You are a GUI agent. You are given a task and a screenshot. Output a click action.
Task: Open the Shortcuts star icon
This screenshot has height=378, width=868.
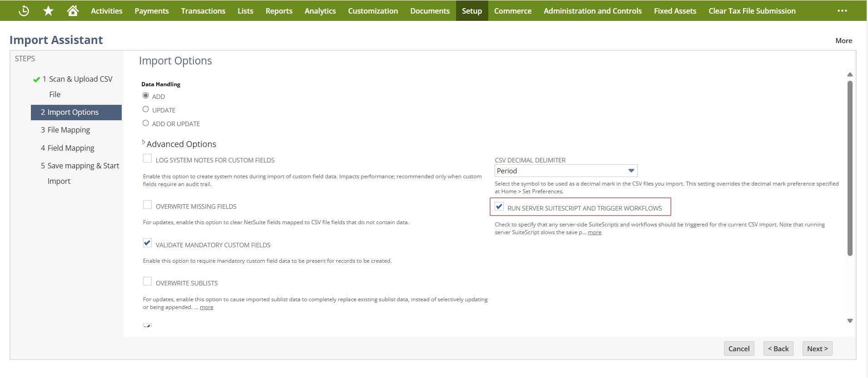tap(48, 11)
